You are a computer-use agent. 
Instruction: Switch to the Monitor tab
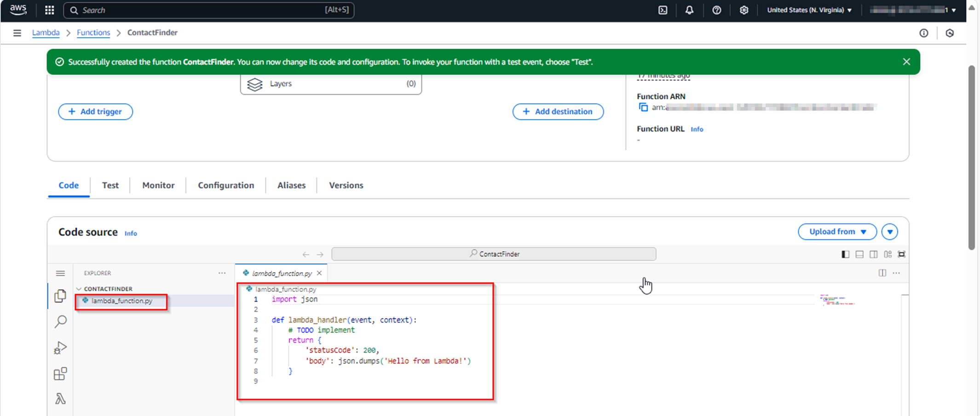click(158, 185)
